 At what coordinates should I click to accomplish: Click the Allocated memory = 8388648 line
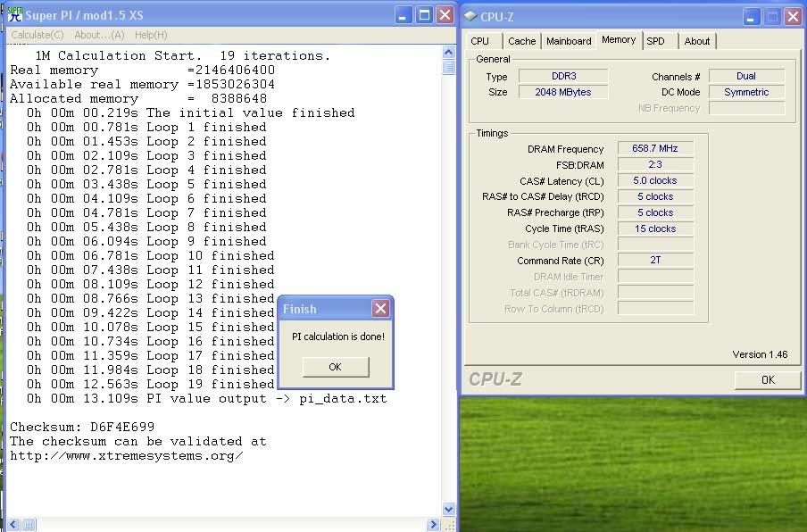138,98
